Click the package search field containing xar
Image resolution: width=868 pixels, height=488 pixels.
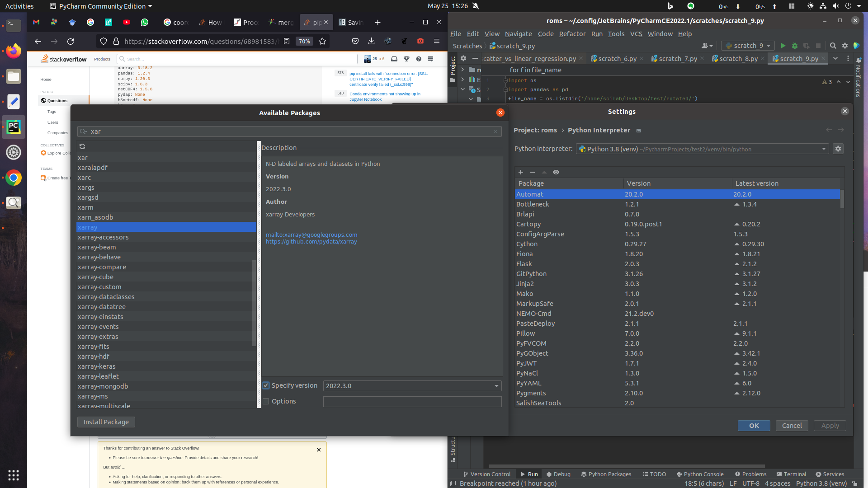pyautogui.click(x=289, y=131)
